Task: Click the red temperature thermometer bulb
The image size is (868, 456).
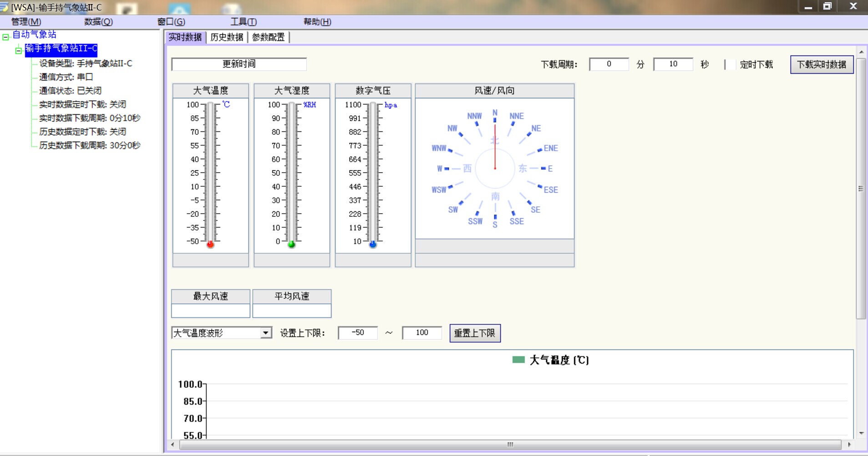Action: pos(210,245)
